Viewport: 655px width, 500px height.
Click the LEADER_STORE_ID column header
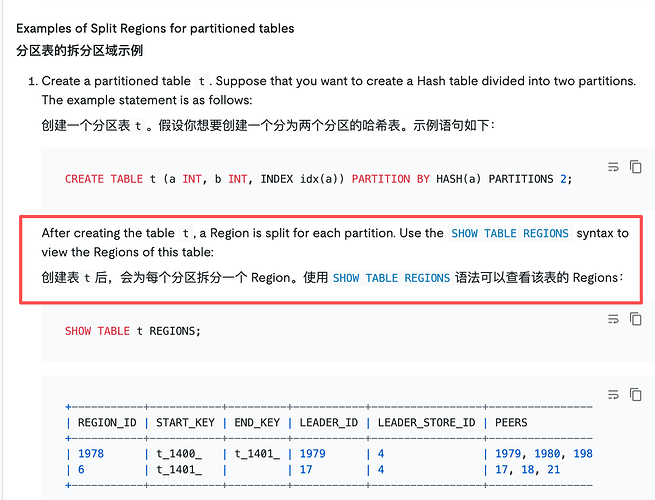coord(426,423)
